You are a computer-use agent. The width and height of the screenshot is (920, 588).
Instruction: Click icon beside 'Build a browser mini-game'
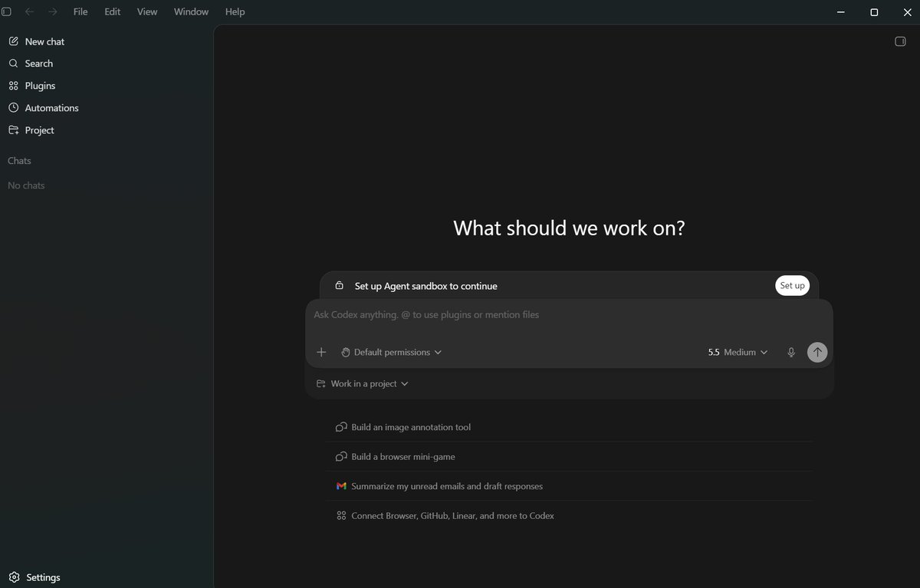coord(342,457)
